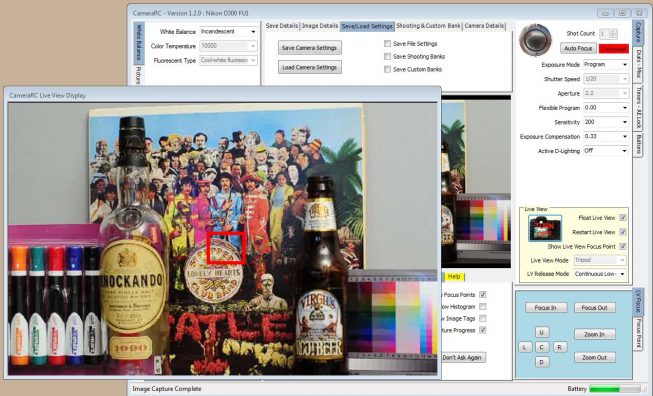Click the Shot Count stepper field
Viewport: 653px width, 396px height.
[x=608, y=34]
